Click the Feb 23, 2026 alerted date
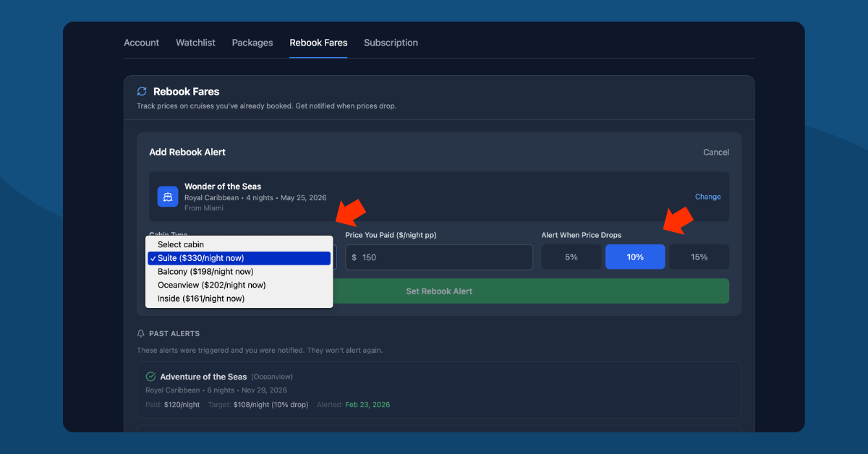The image size is (868, 454). point(367,404)
